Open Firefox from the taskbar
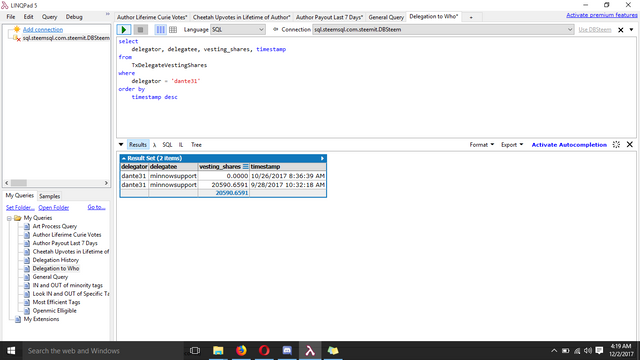640x360 pixels. (241, 351)
